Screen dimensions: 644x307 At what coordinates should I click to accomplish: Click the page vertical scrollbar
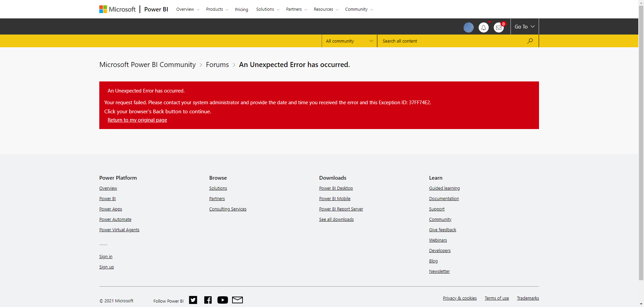pyautogui.click(x=641, y=142)
